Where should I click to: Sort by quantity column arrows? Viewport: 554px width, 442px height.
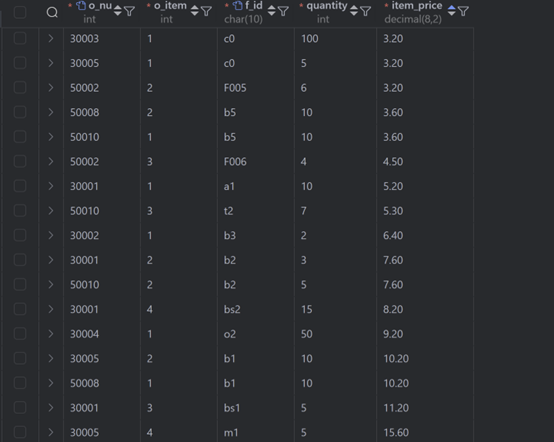pos(354,11)
